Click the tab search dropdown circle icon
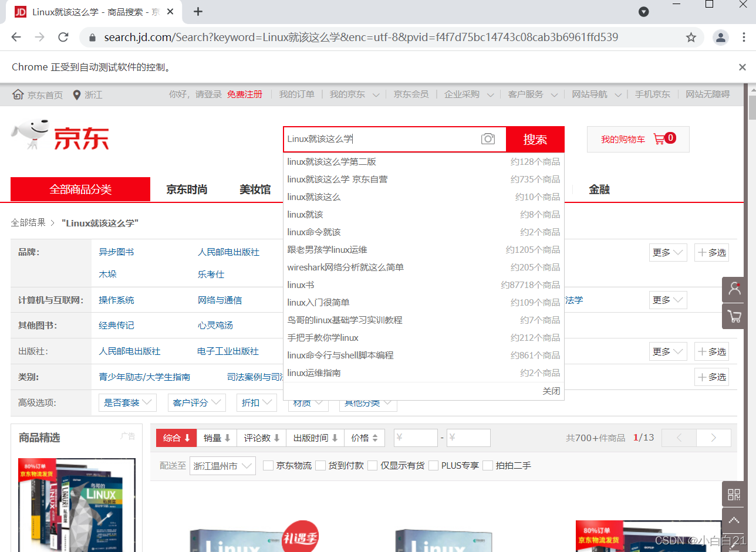756x552 pixels. click(644, 12)
